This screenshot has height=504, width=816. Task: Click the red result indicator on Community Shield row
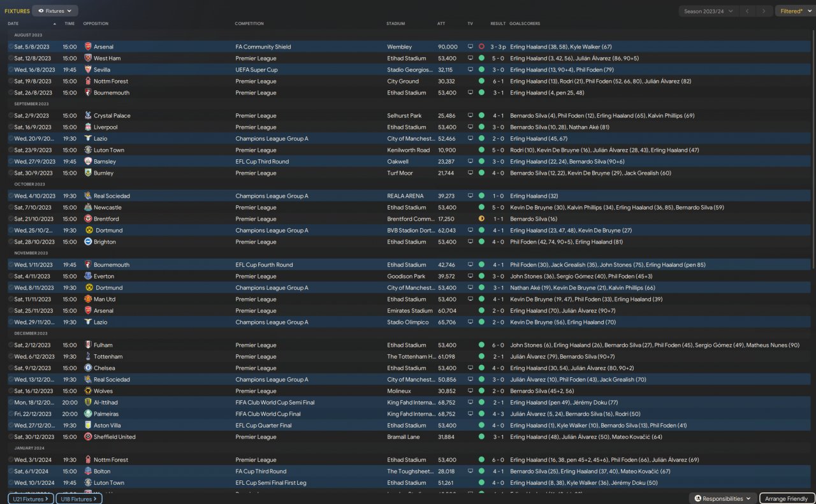[481, 47]
